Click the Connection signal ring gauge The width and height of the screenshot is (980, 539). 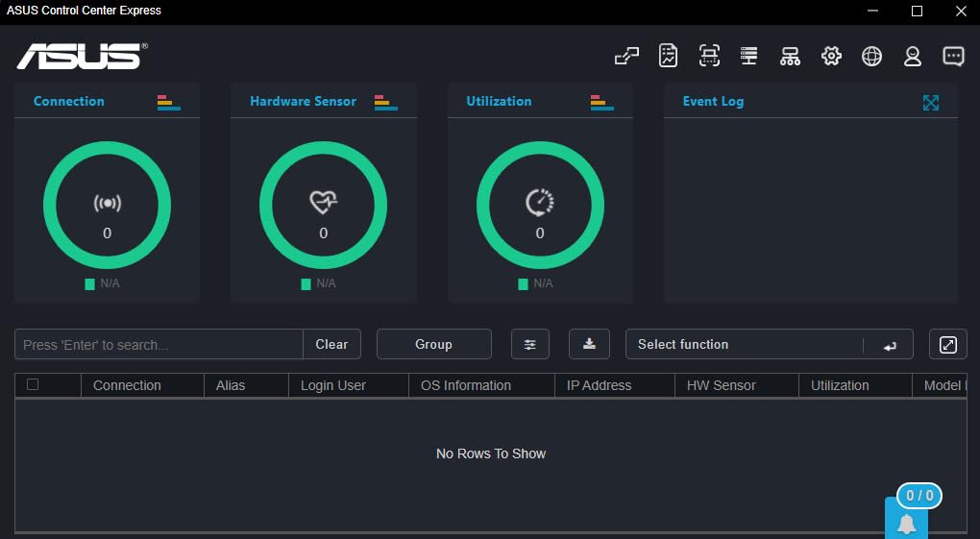coord(107,205)
